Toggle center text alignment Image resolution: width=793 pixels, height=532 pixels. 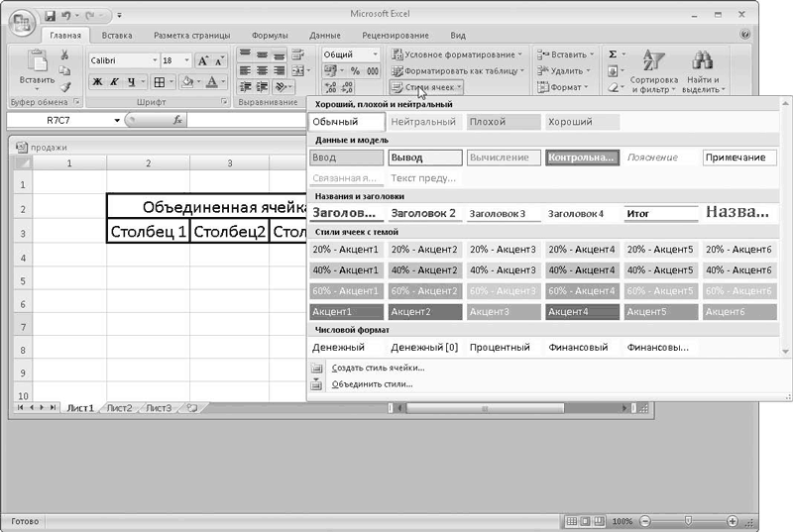pyautogui.click(x=264, y=70)
